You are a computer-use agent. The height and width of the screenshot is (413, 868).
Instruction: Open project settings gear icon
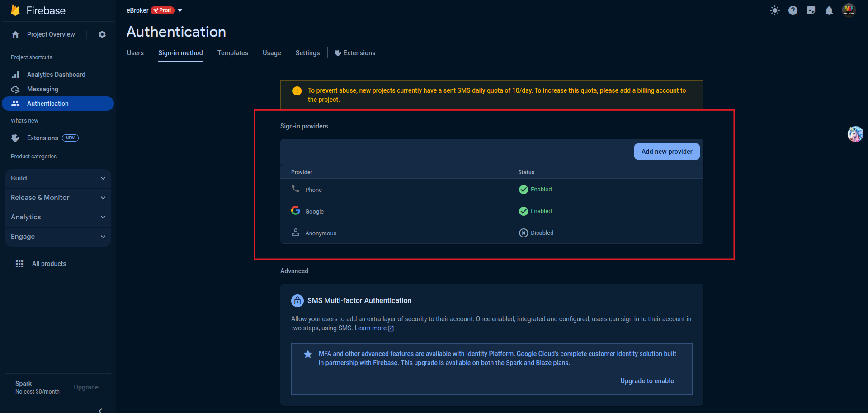(x=102, y=34)
